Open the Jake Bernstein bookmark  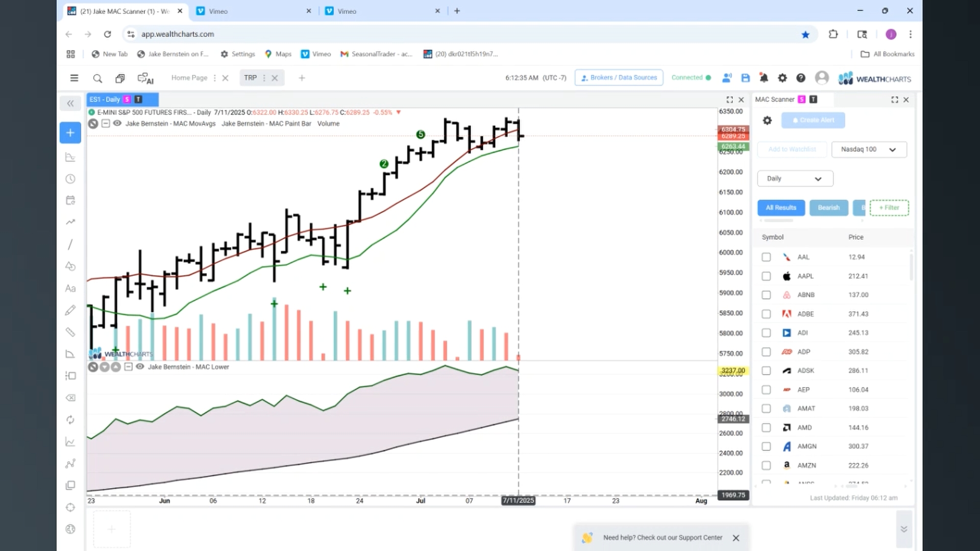pyautogui.click(x=173, y=54)
